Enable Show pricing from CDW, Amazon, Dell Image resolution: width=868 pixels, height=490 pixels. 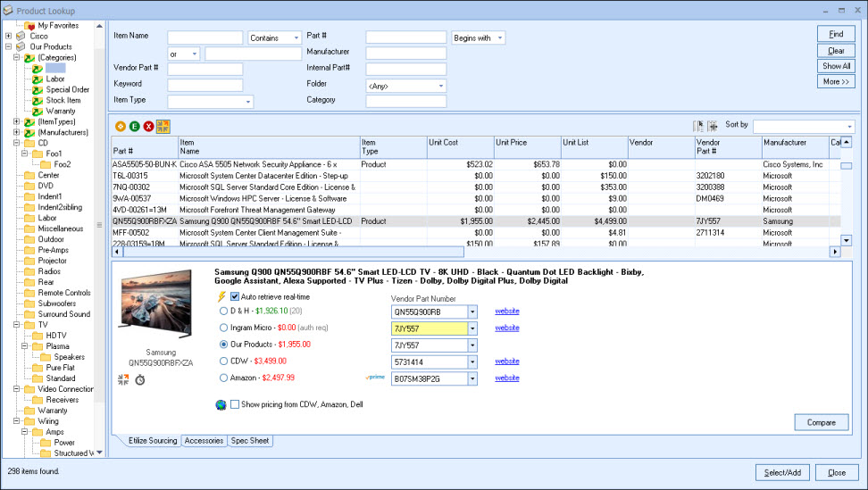pyautogui.click(x=235, y=404)
